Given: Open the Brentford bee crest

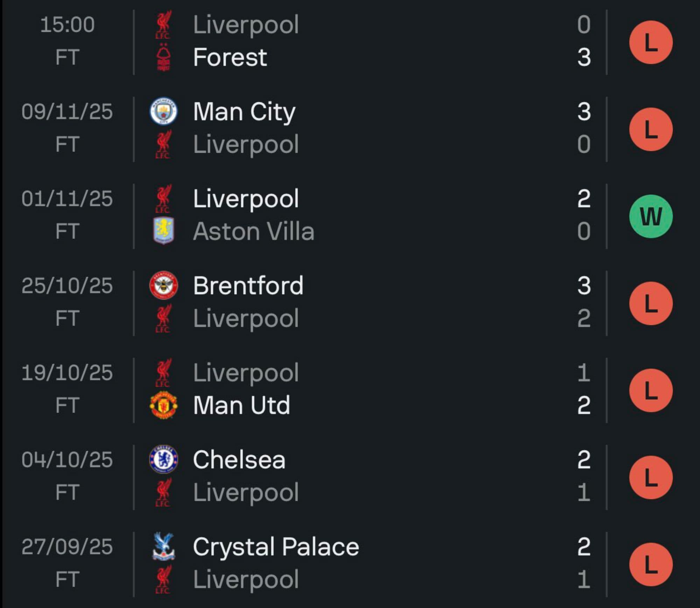Looking at the screenshot, I should (163, 285).
